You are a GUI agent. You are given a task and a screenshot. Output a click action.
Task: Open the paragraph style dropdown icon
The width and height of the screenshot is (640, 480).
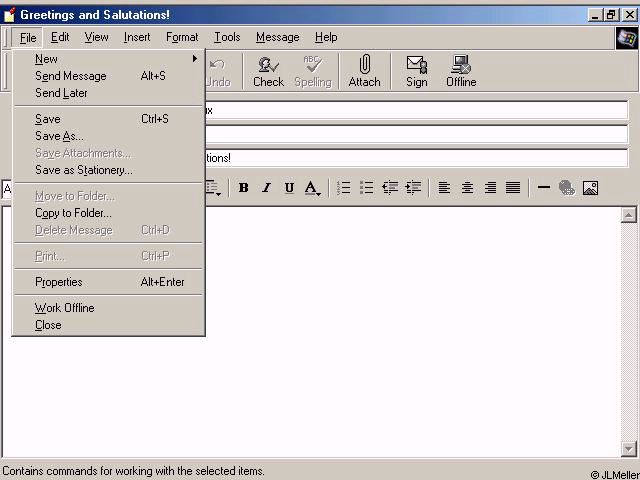[214, 188]
